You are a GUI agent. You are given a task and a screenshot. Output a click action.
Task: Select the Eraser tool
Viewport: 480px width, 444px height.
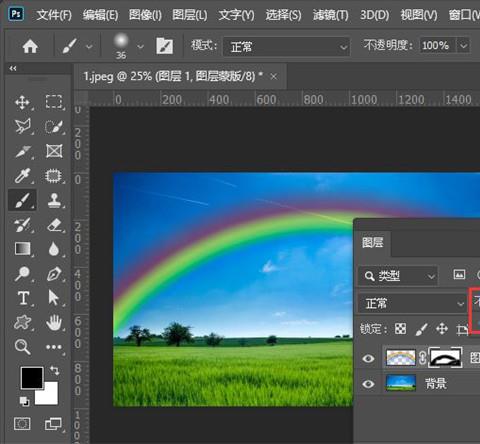(x=54, y=225)
